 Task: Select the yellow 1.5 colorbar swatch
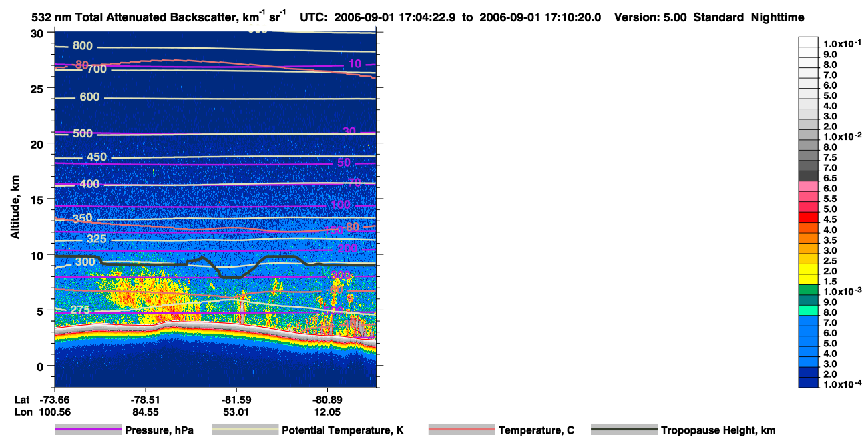(x=809, y=280)
